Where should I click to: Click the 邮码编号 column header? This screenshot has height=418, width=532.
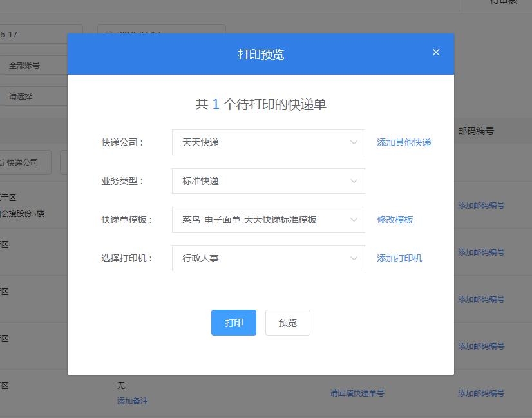pyautogui.click(x=476, y=131)
